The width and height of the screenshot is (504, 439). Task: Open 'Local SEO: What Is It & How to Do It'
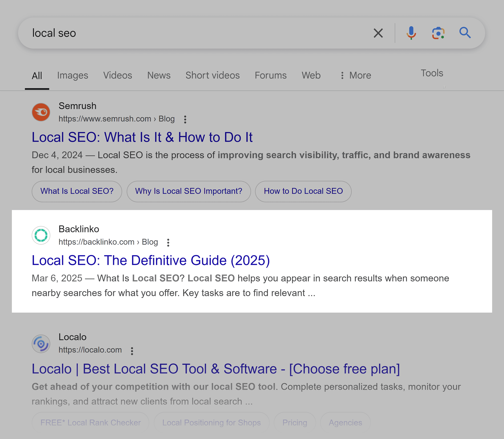142,137
